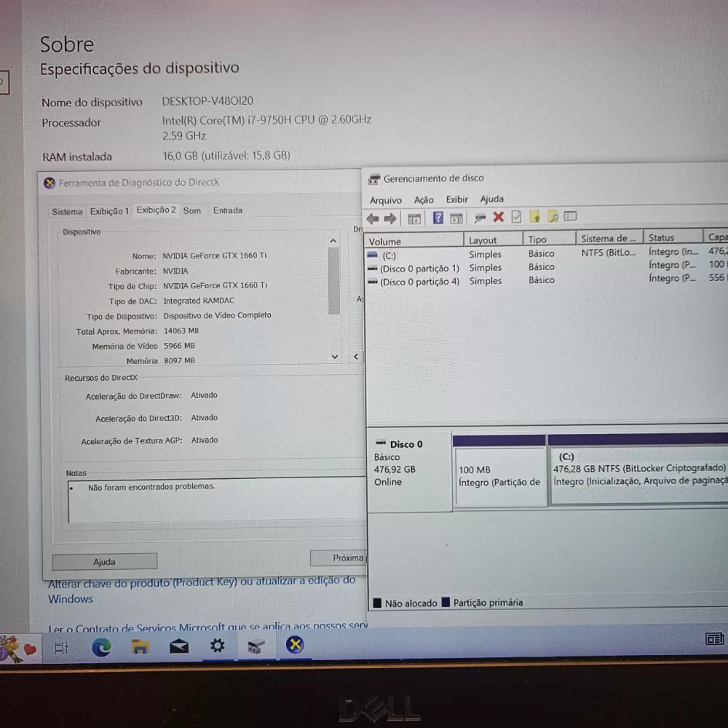Screen dimensions: 728x728
Task: Click the yellow new-item icon in toolbar
Action: click(535, 216)
